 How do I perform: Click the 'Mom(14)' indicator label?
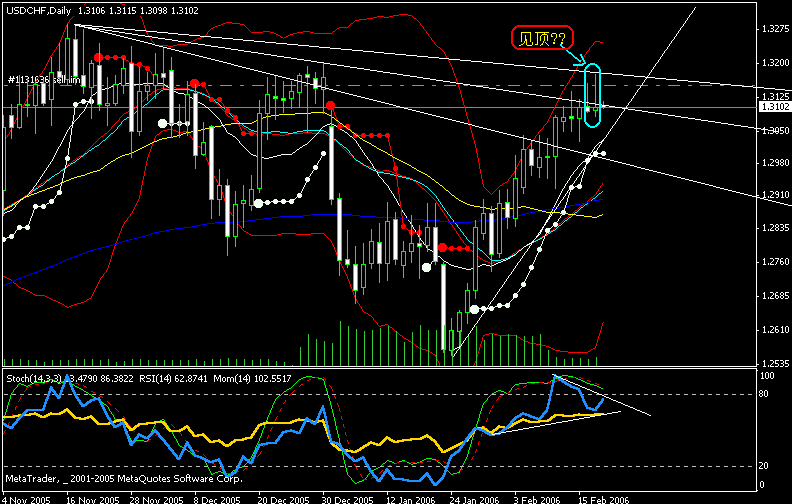pos(232,378)
